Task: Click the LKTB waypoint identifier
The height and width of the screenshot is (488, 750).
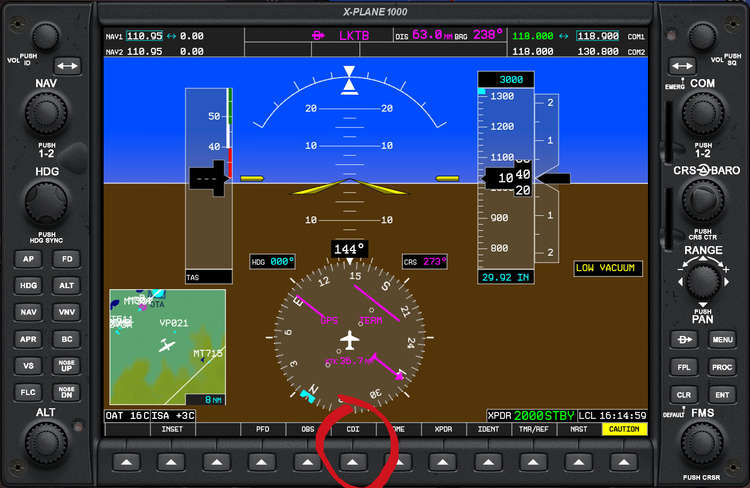Action: click(354, 35)
